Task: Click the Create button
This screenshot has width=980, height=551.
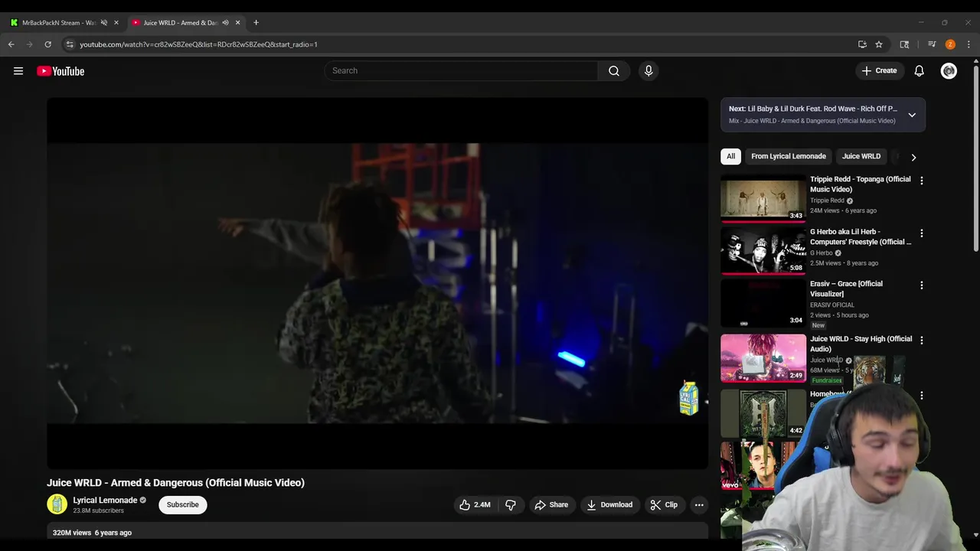Action: click(879, 70)
